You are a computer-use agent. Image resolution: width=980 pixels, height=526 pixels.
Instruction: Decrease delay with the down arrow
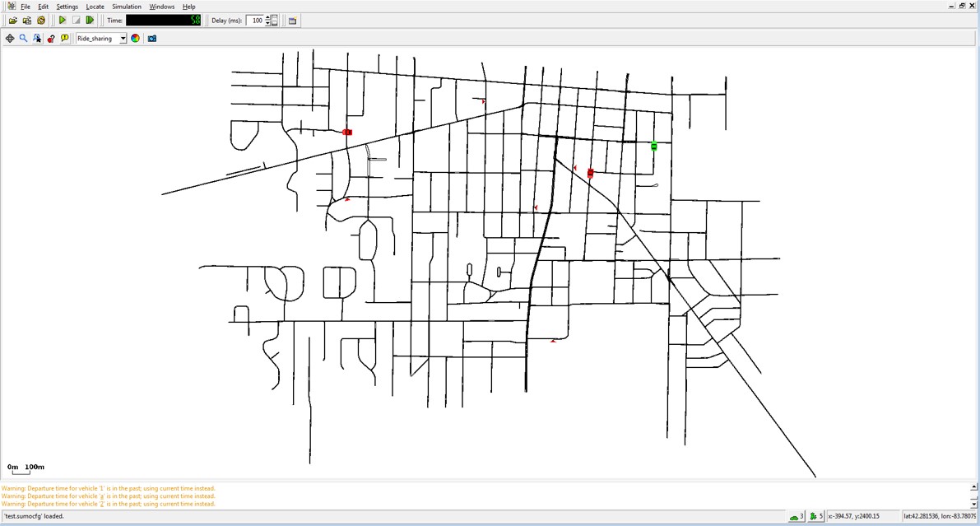click(268, 23)
